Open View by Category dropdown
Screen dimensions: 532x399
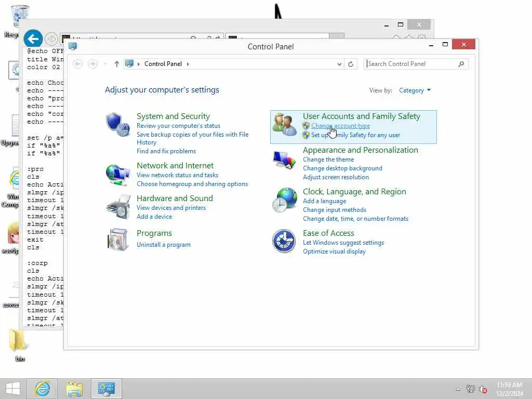pos(415,90)
